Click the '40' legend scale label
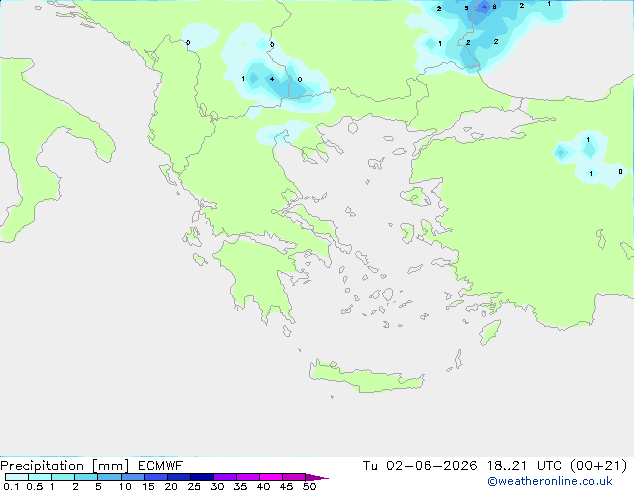634x490 pixels. [263, 486]
